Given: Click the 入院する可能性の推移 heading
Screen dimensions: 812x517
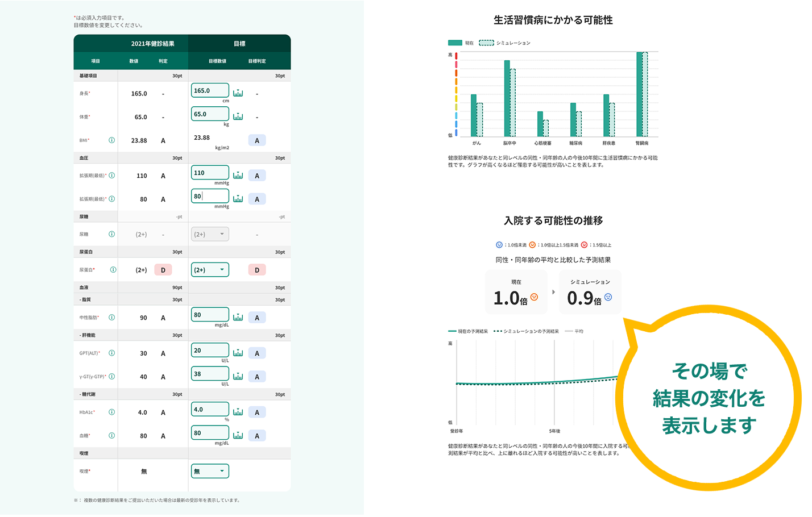Looking at the screenshot, I should click(553, 220).
